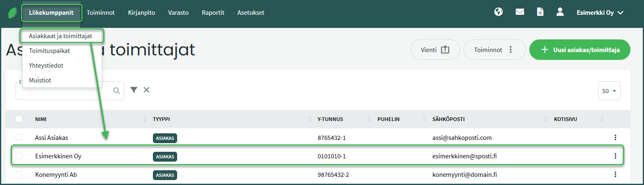Toggle the select-all header checkbox
This screenshot has height=185, width=644.
coord(19,119)
